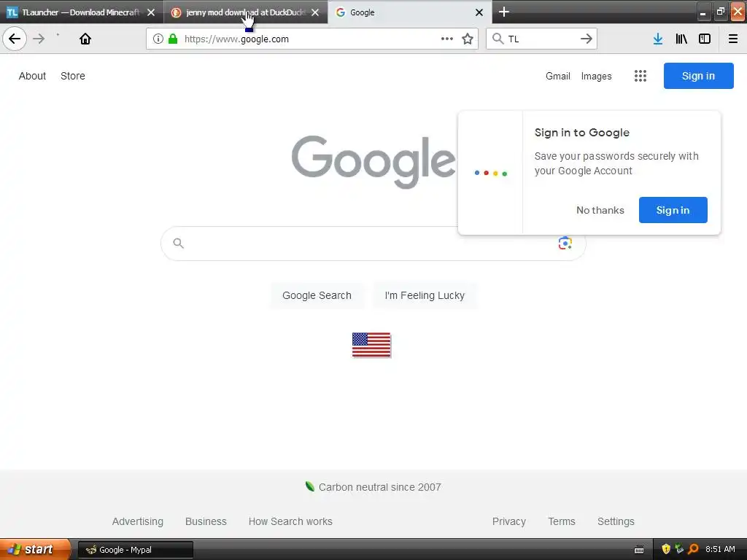Click the security shield tray icon
The height and width of the screenshot is (560, 747).
(666, 549)
